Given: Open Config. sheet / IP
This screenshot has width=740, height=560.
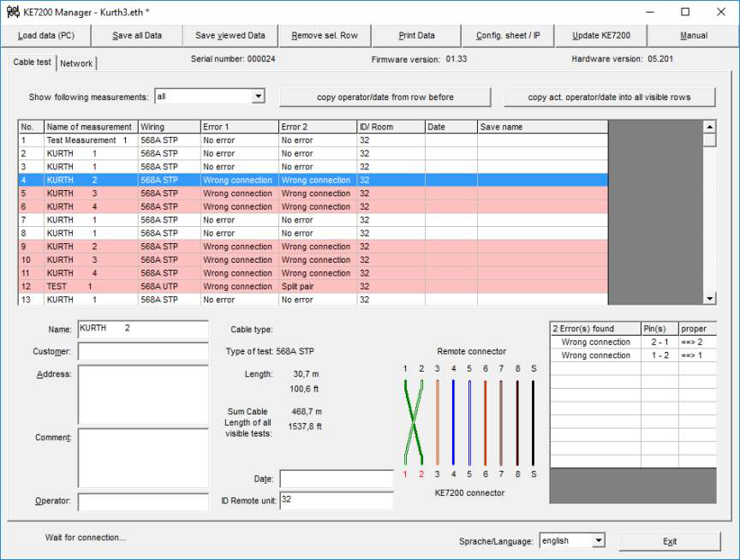Looking at the screenshot, I should click(508, 35).
